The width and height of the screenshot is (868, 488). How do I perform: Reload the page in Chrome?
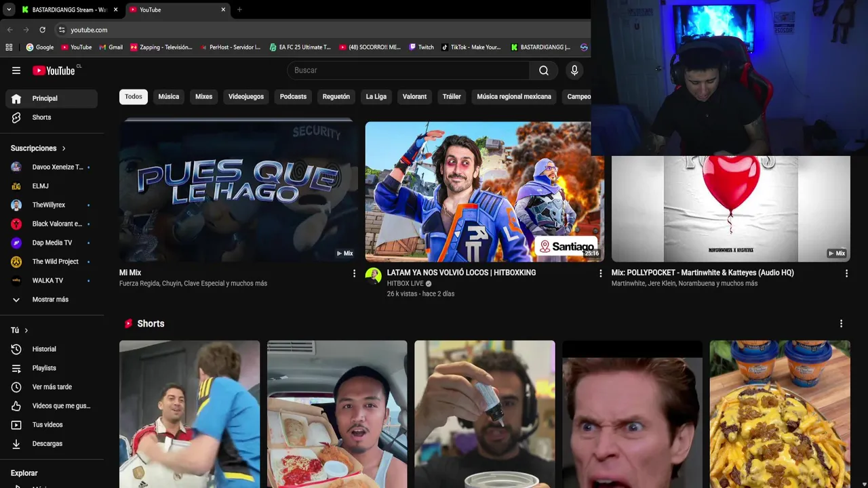coord(42,30)
